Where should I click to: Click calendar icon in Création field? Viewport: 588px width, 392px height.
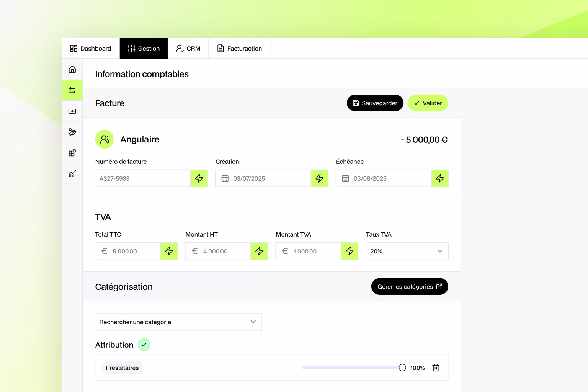coord(225,178)
